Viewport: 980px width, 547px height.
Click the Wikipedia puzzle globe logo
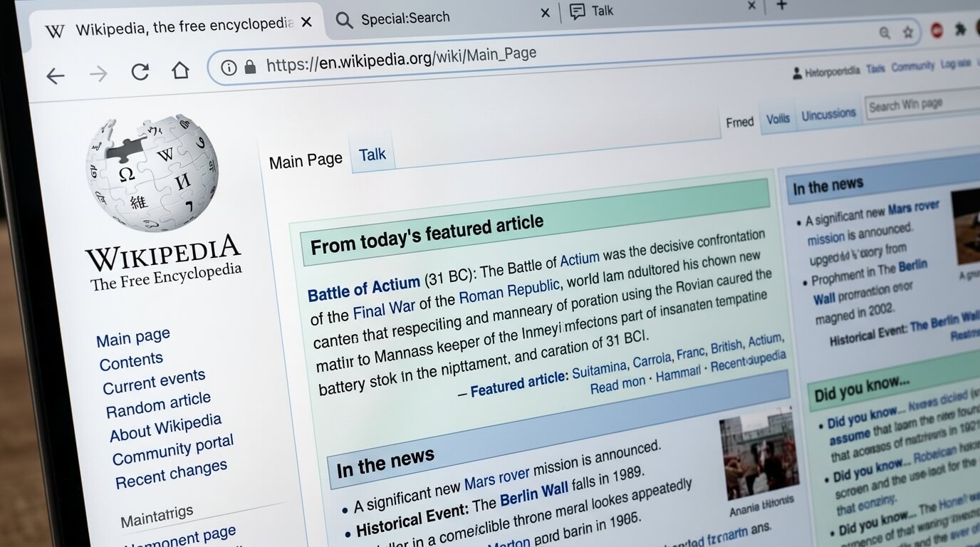pos(152,172)
